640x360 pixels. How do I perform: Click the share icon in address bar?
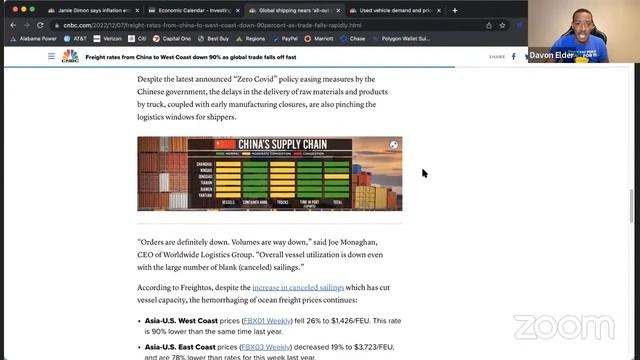(x=489, y=25)
